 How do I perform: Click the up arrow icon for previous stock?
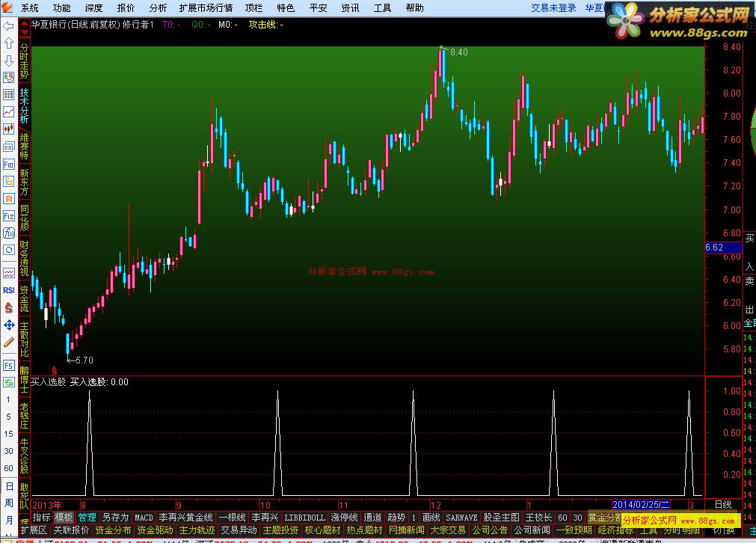tap(8, 43)
